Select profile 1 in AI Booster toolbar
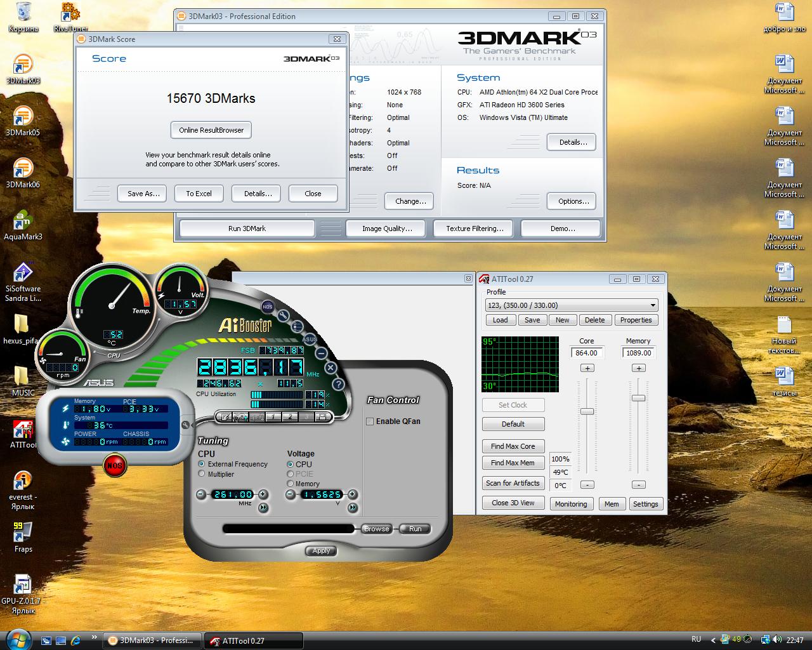812x650 pixels. tap(273, 417)
